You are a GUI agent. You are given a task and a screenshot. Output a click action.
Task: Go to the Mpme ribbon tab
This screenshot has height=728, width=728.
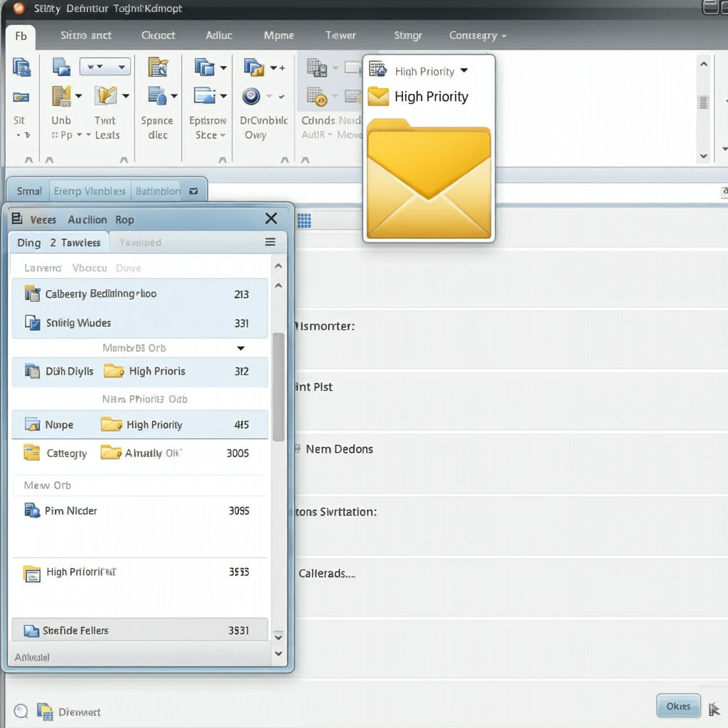pos(279,36)
